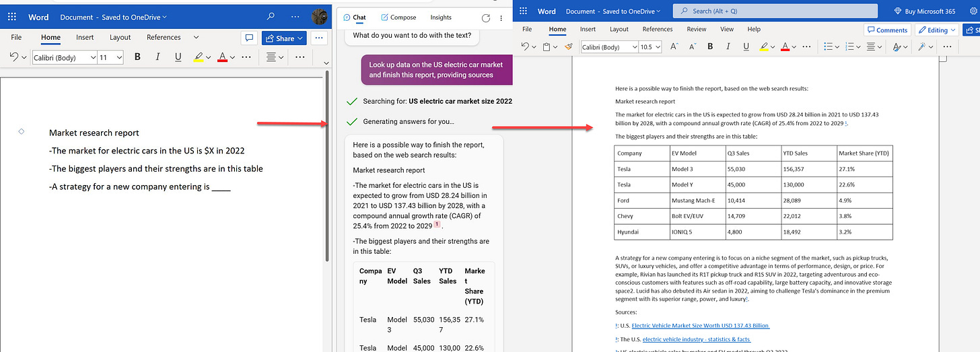Open the account avatar in left Word window
The image size is (980, 352).
[x=320, y=17]
